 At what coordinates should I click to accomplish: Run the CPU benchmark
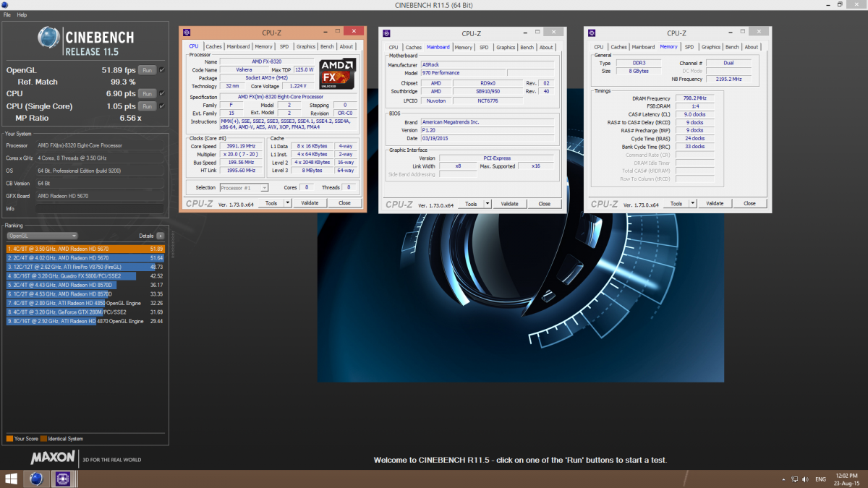(x=147, y=93)
